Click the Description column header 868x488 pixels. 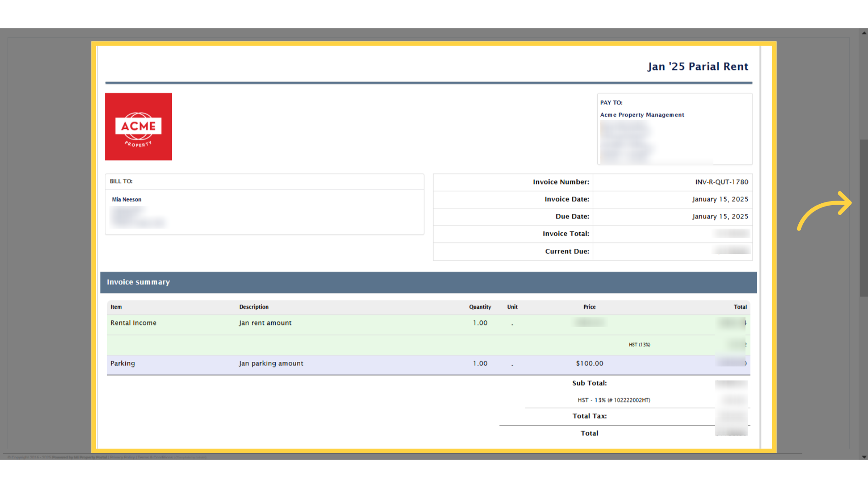[x=254, y=307]
